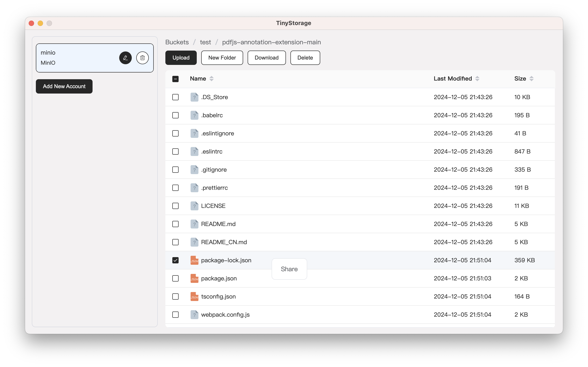Click the file icon beside webpack.config.js
The image size is (588, 367).
[x=195, y=315]
